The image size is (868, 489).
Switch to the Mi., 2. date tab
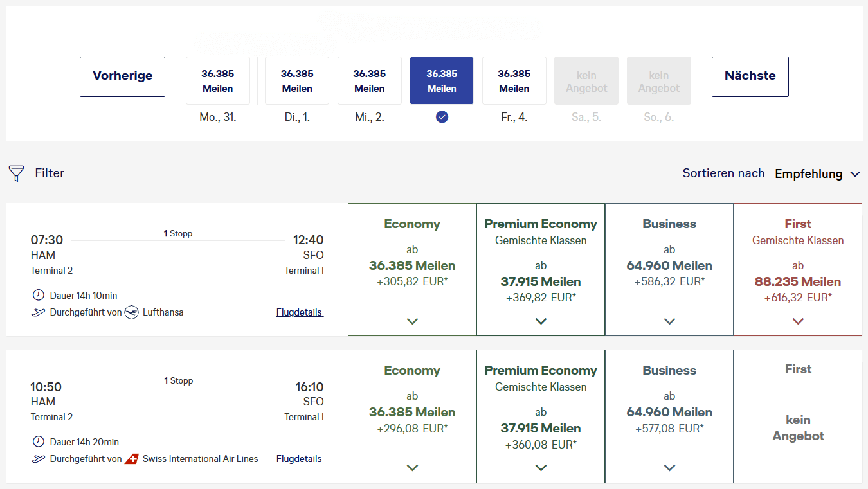pos(369,80)
